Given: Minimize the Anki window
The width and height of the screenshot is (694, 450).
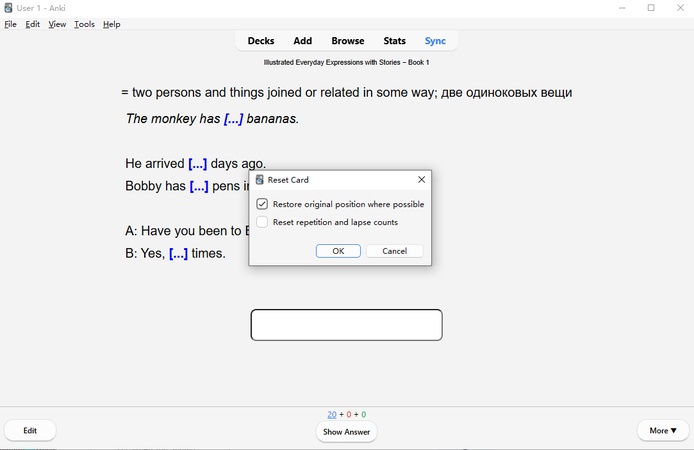Looking at the screenshot, I should click(622, 8).
